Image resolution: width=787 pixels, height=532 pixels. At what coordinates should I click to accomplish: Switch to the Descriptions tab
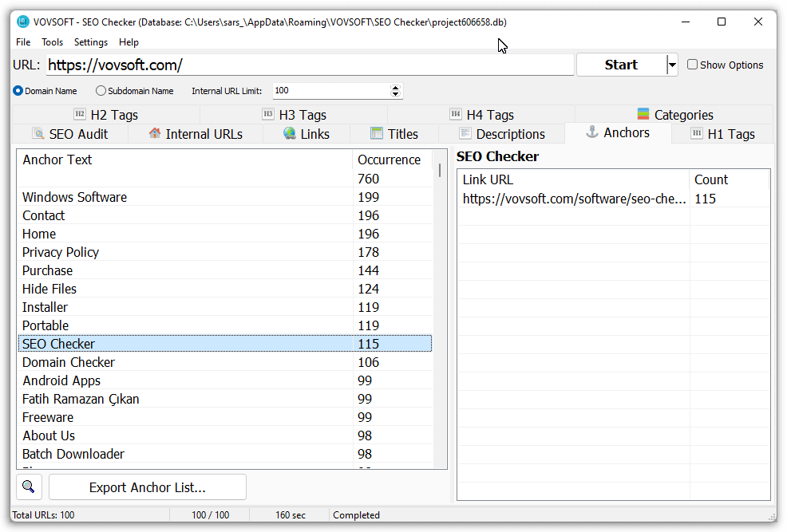[x=502, y=134]
